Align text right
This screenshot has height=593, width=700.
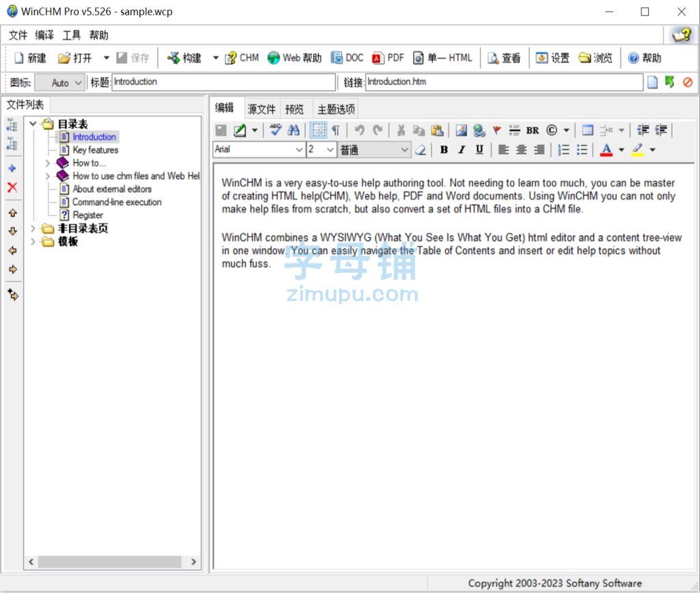coord(539,150)
